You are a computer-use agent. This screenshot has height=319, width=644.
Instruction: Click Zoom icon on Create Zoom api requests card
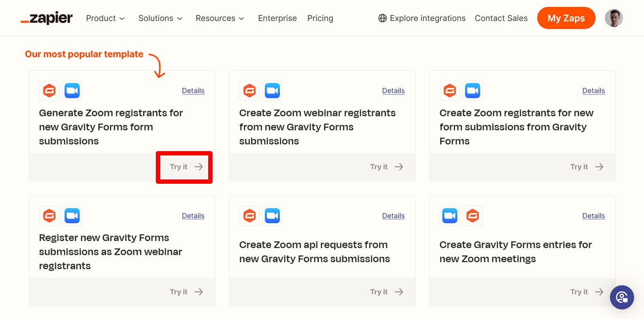pyautogui.click(x=272, y=216)
